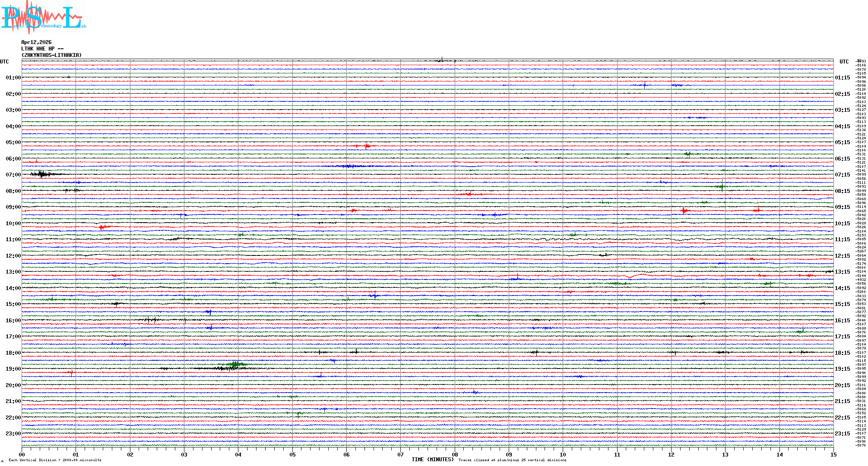Click the right UTC axis label

(844, 62)
